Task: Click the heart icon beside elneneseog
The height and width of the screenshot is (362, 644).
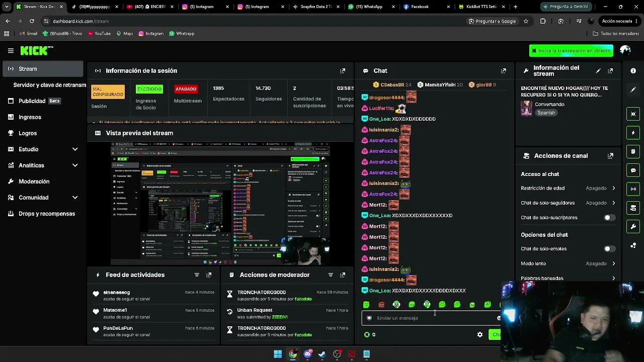Action: 96,294
